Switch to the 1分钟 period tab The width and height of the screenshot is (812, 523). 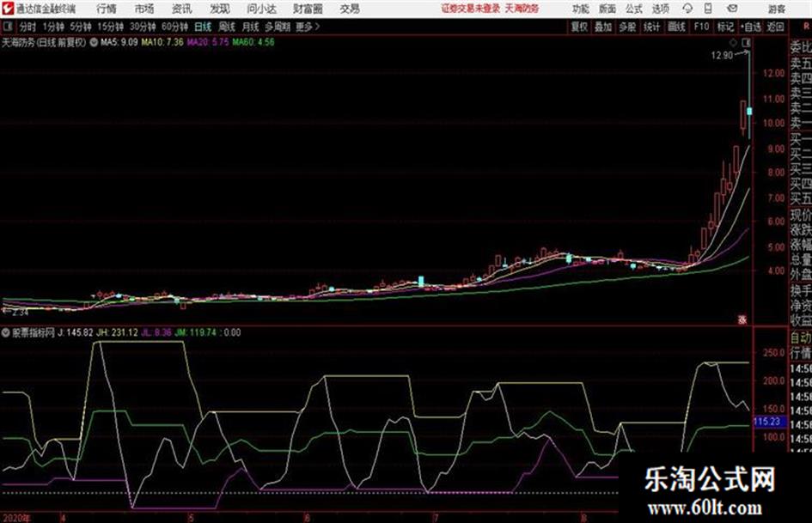53,27
